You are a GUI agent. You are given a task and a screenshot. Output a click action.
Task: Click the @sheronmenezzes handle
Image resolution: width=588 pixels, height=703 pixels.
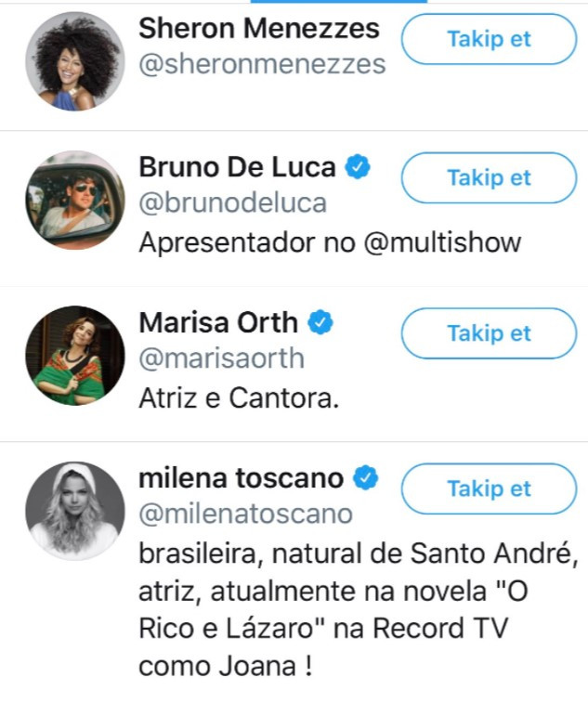(261, 64)
